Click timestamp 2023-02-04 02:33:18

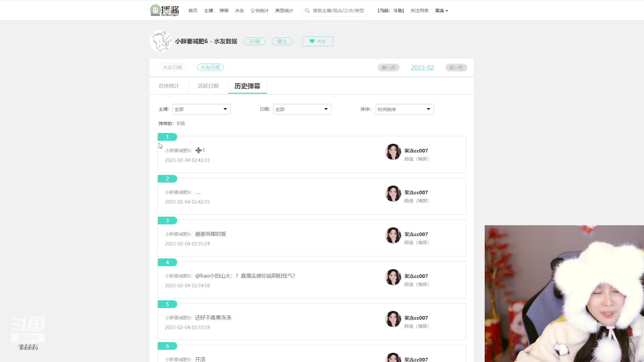click(187, 327)
